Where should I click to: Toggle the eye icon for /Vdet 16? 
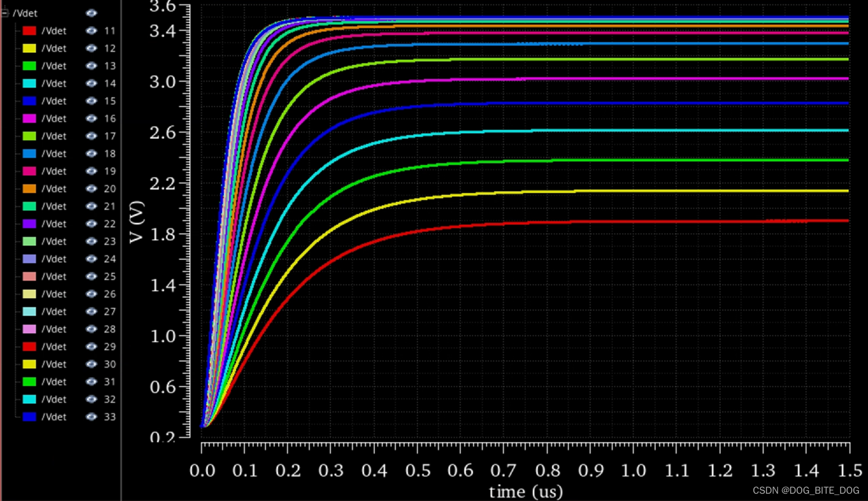click(x=91, y=119)
